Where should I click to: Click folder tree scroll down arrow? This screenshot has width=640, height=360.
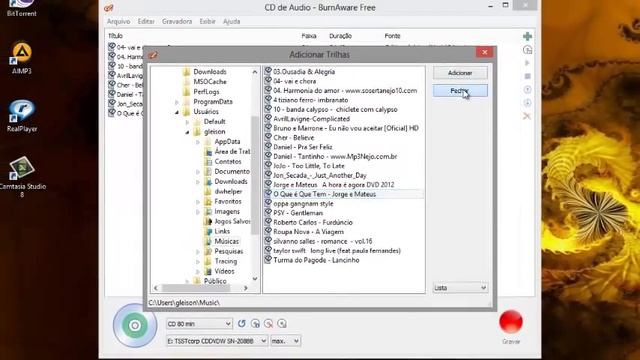255,279
